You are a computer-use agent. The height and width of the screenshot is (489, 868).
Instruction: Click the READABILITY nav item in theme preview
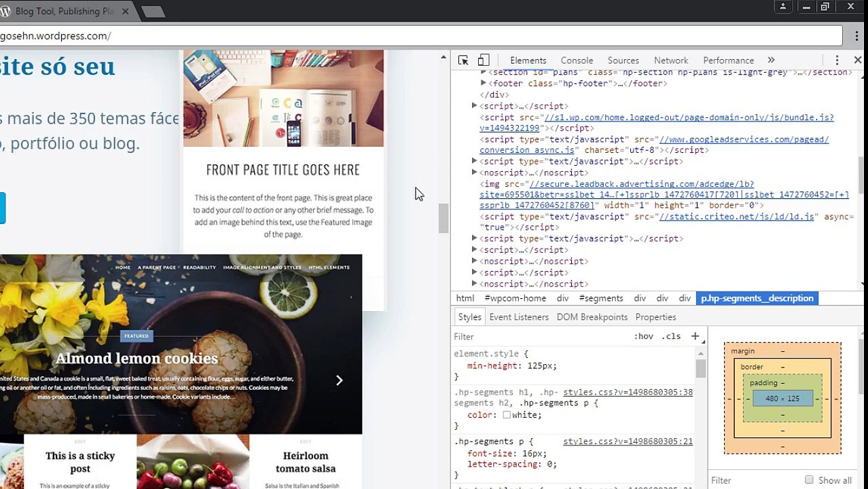pos(199,268)
